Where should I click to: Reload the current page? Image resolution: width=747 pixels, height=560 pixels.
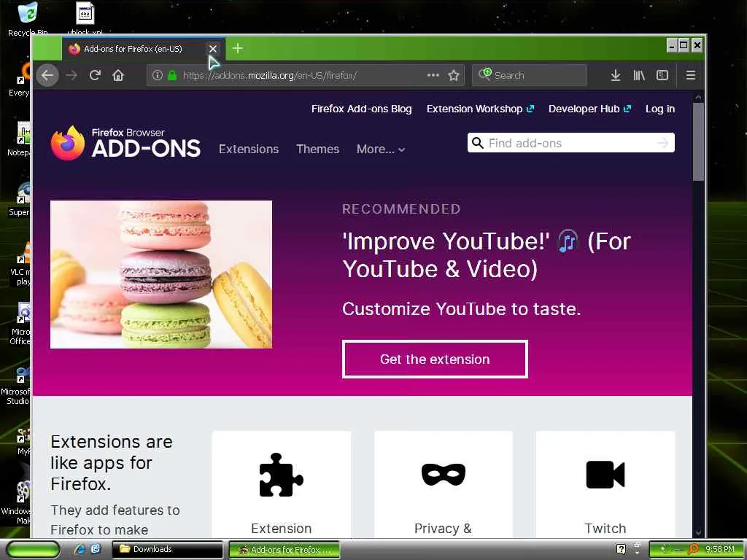click(95, 75)
